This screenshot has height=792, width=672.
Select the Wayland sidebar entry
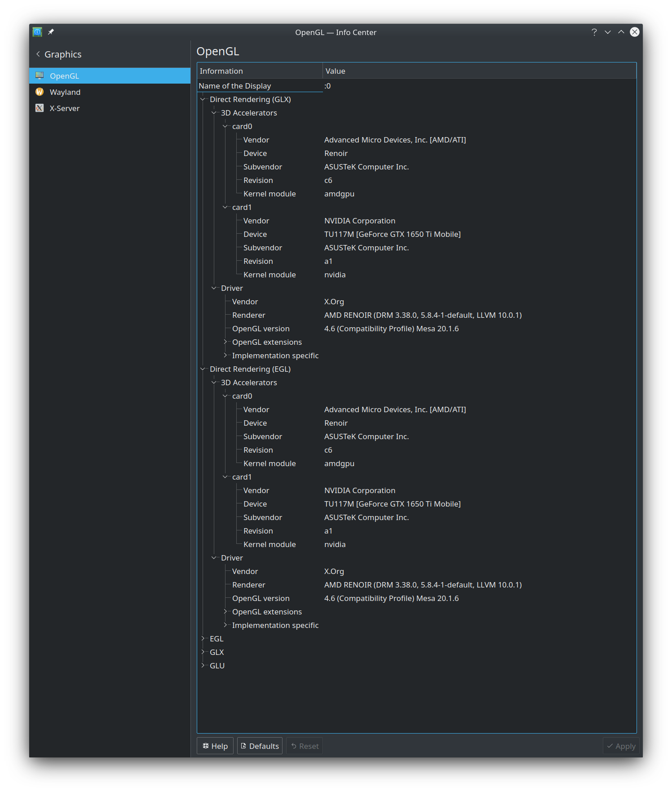(110, 92)
